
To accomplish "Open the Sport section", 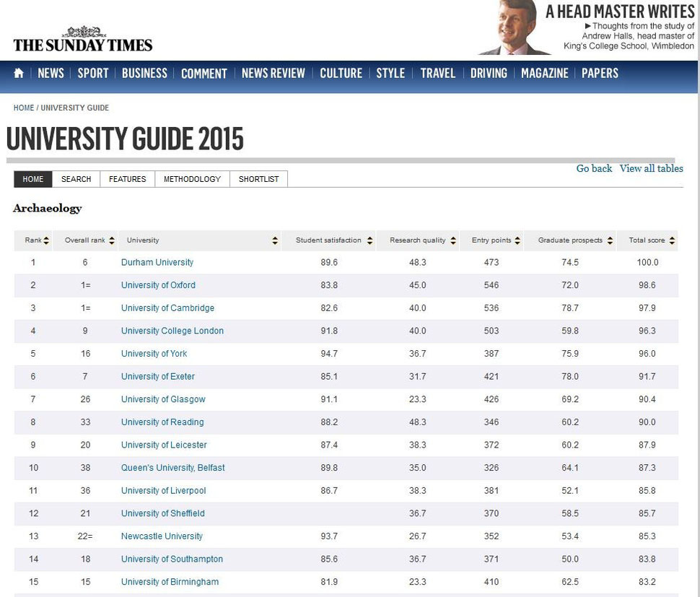I will click(93, 73).
